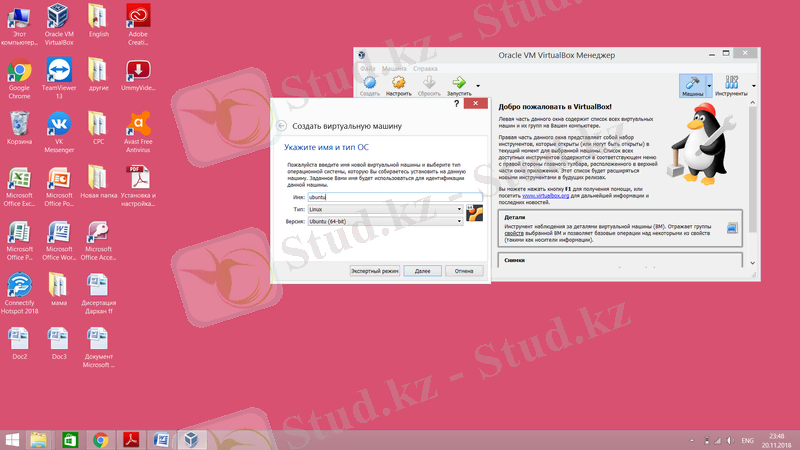Click the back arrow in wizard
Image resolution: width=800 pixels, height=450 pixels.
(x=282, y=126)
